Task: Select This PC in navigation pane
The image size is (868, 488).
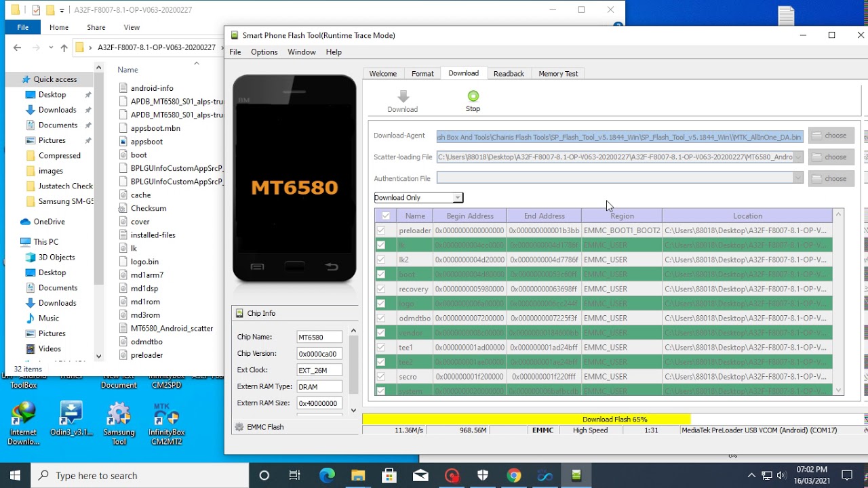Action: click(x=46, y=242)
